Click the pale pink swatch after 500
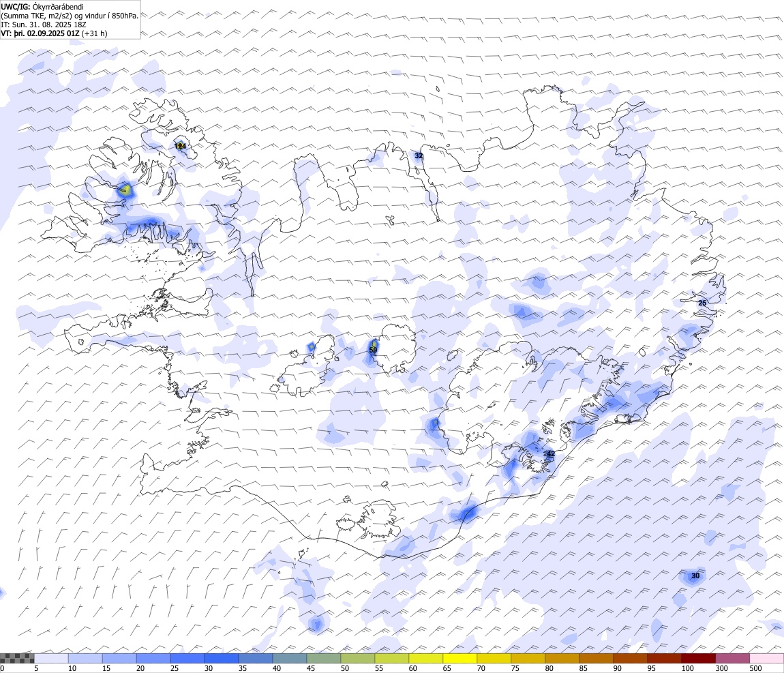The height and width of the screenshot is (673, 784). pyautogui.click(x=766, y=658)
